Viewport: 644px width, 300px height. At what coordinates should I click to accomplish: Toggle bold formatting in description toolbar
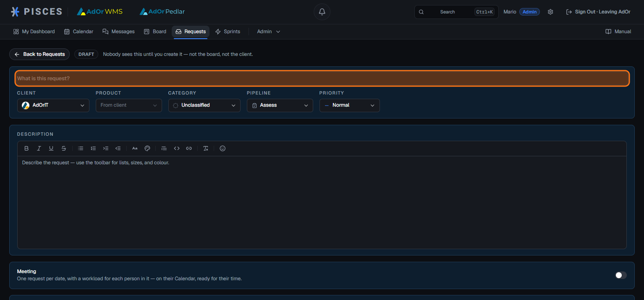point(26,148)
